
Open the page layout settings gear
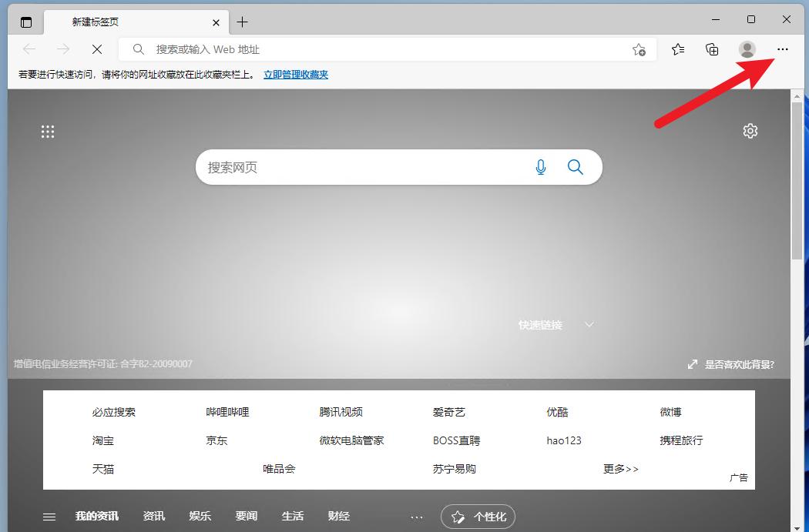pos(750,131)
